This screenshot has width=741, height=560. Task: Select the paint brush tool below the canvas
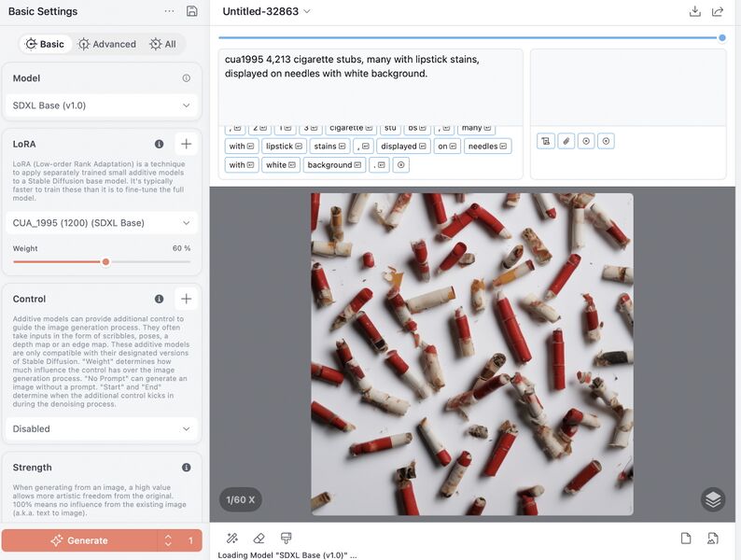click(x=287, y=539)
